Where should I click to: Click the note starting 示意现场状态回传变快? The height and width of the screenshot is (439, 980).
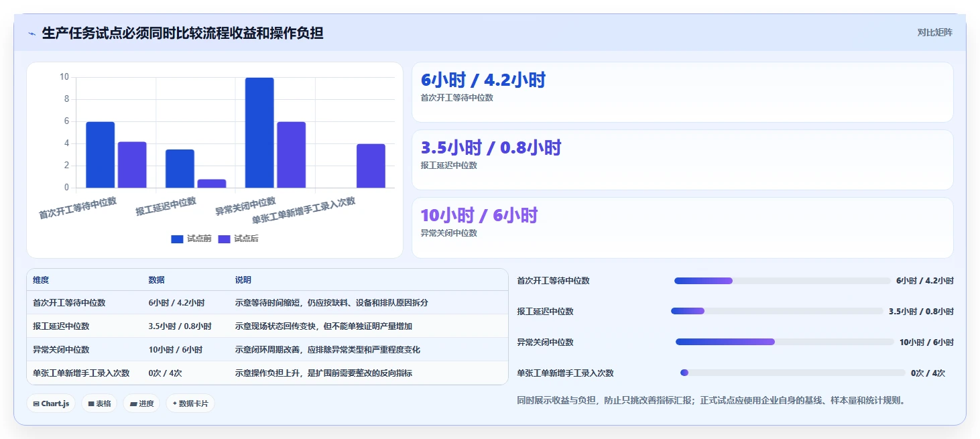(324, 326)
